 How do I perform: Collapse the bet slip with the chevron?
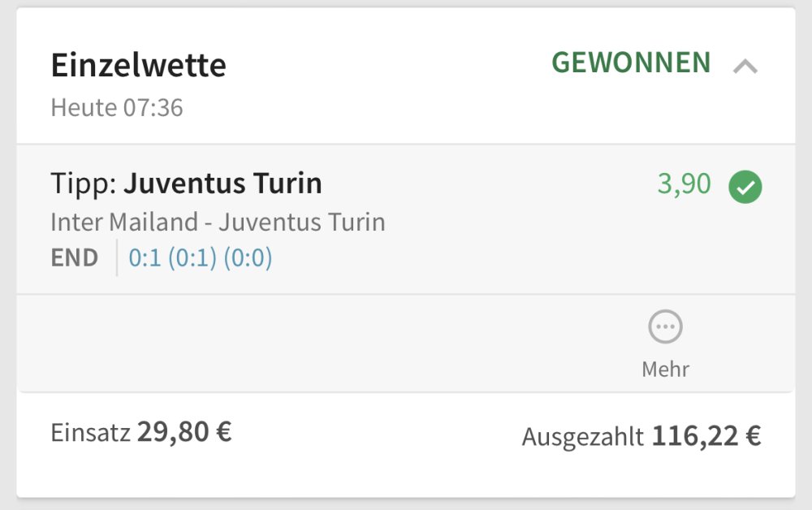[x=745, y=67]
